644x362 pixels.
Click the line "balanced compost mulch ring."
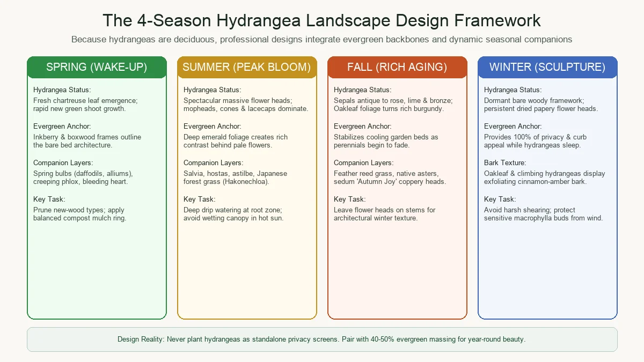(80, 218)
